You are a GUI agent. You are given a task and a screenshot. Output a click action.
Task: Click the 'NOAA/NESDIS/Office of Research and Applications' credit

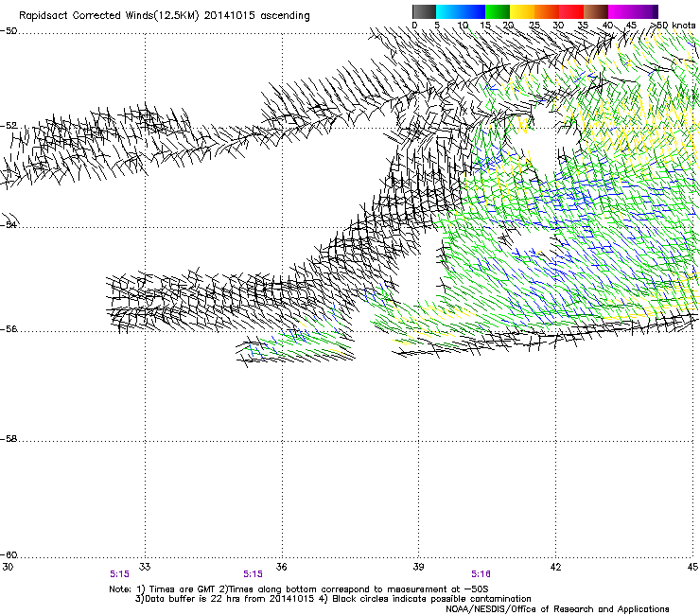[557, 609]
